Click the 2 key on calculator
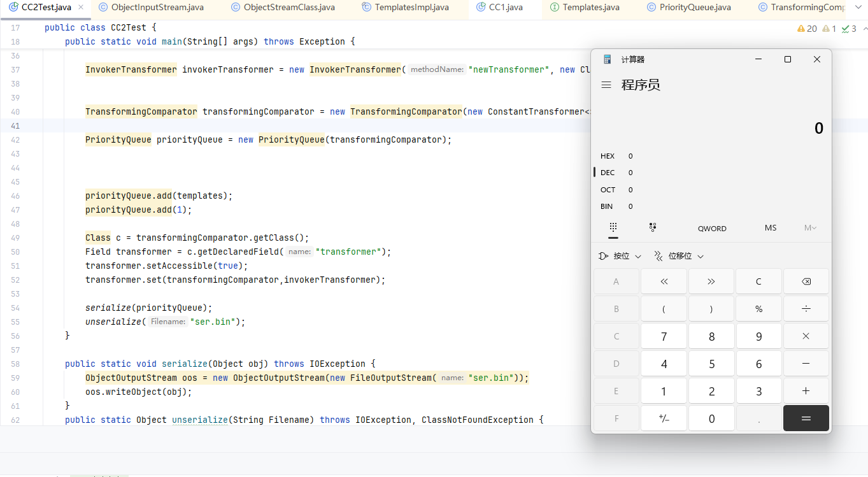Screen dimensions: 868x477 (x=711, y=391)
